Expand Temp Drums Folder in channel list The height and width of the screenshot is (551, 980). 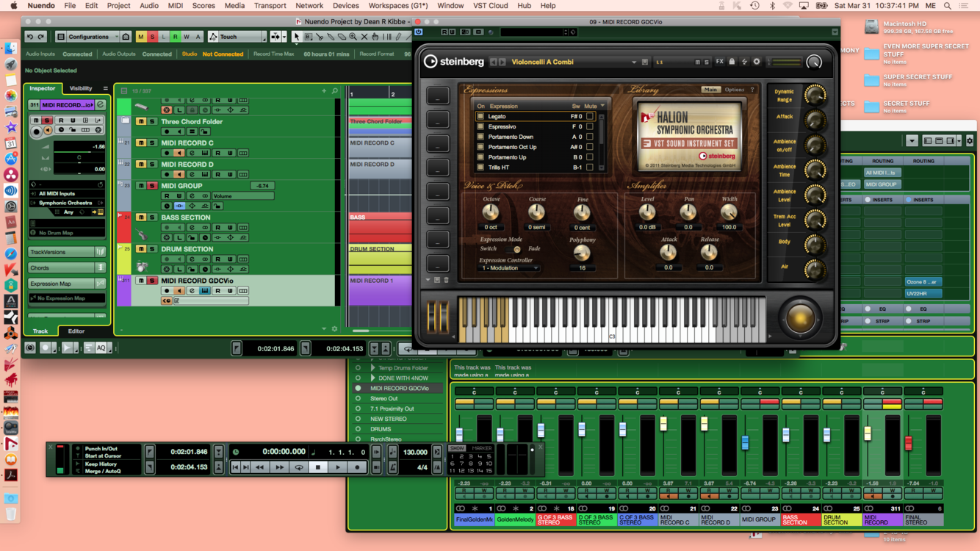coord(372,368)
